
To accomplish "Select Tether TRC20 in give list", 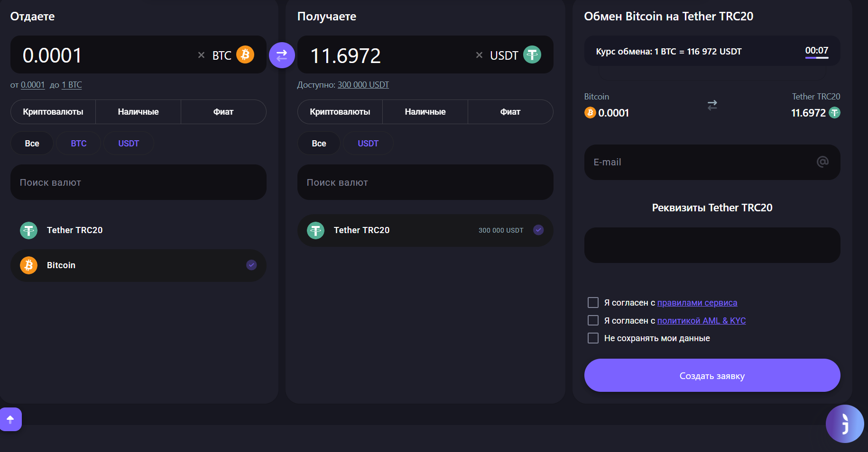I will tap(139, 230).
